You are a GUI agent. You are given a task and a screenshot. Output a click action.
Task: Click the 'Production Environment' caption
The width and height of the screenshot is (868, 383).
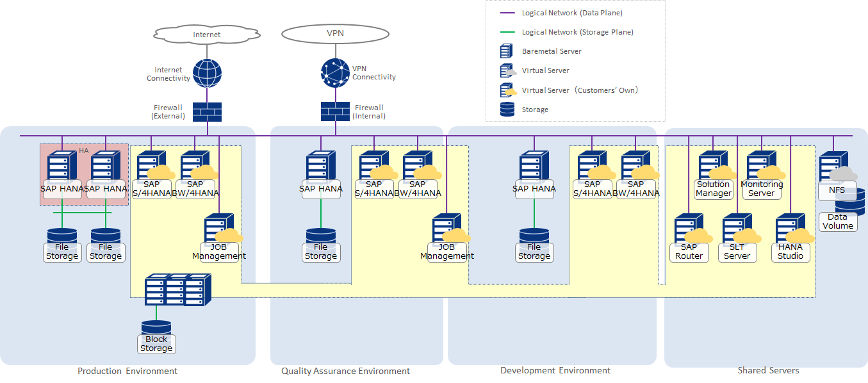[127, 371]
